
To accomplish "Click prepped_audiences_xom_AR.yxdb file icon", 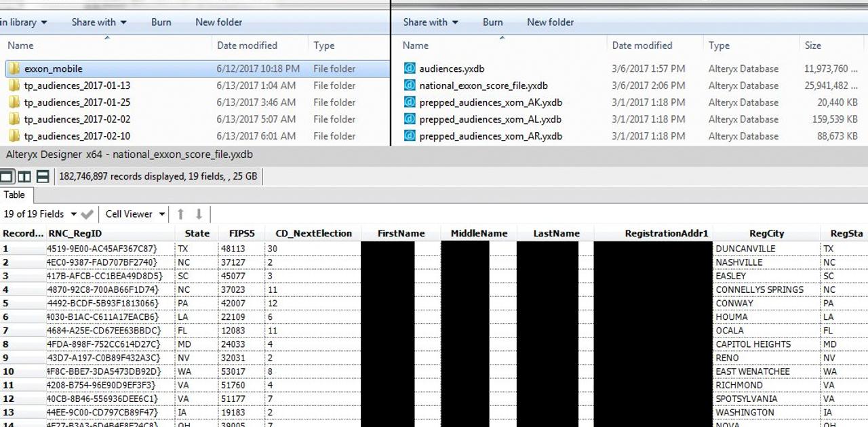I will (x=409, y=136).
